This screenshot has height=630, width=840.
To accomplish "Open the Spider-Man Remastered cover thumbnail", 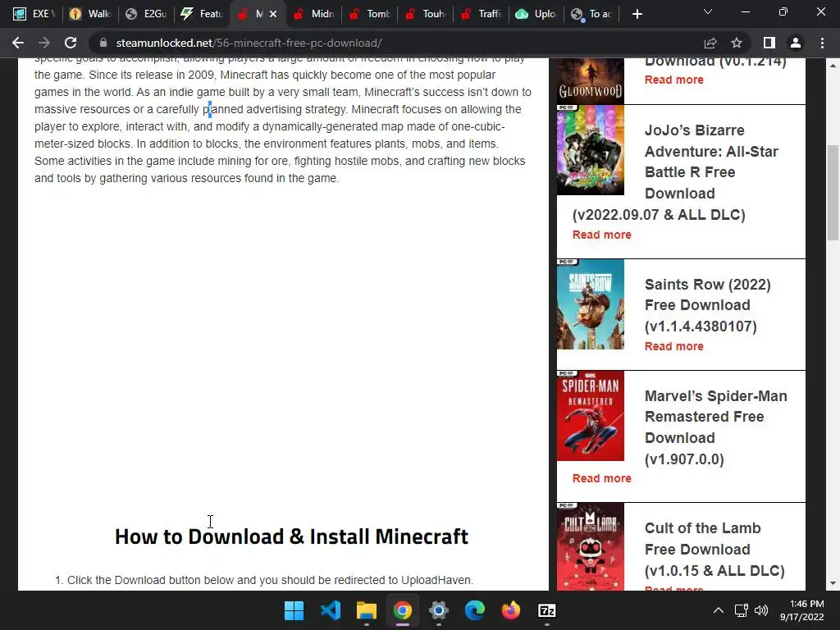I will click(x=591, y=416).
